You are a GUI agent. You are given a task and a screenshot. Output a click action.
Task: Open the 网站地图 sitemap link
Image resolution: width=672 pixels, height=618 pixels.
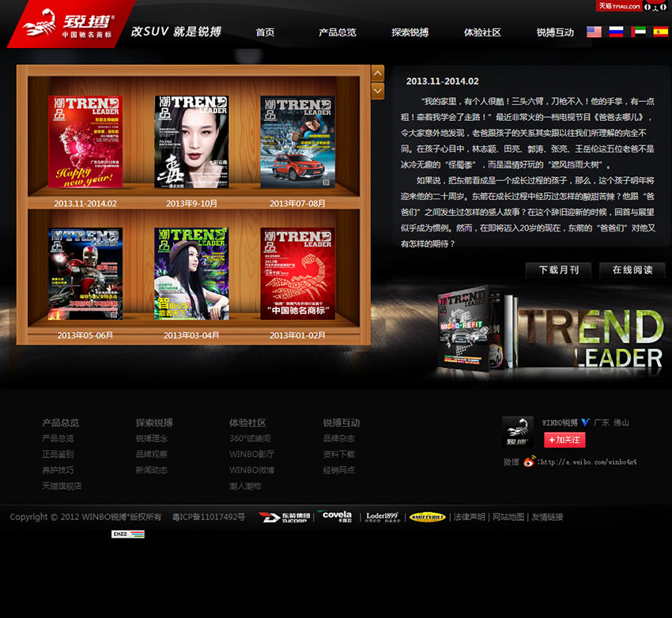508,517
